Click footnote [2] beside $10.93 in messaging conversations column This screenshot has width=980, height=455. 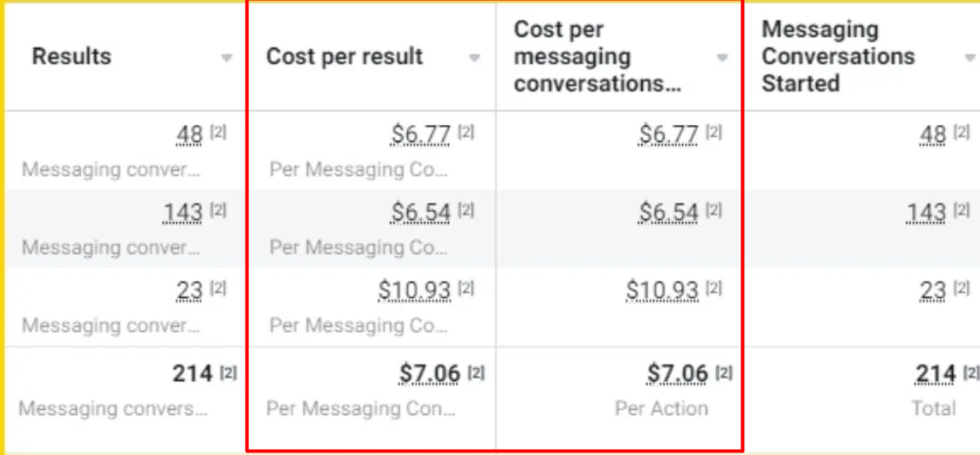coord(714,288)
